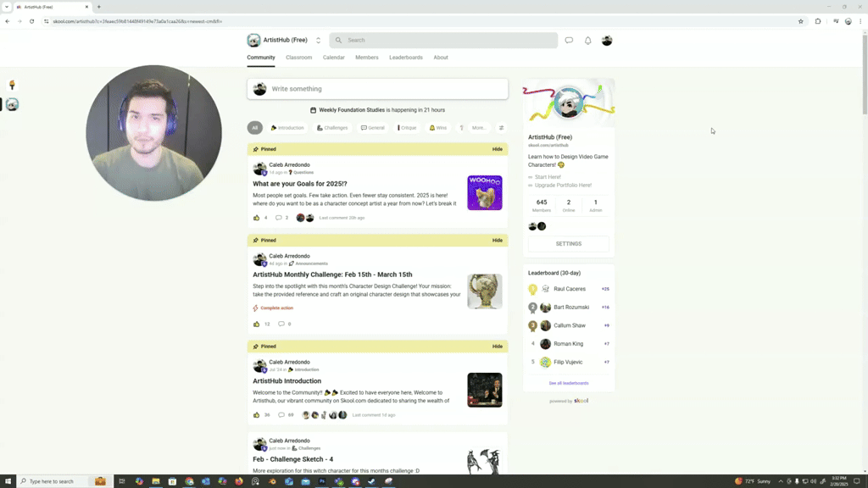Viewport: 868px width, 488px height.
Task: Click the WOOHOO post thumbnail
Action: pos(484,192)
